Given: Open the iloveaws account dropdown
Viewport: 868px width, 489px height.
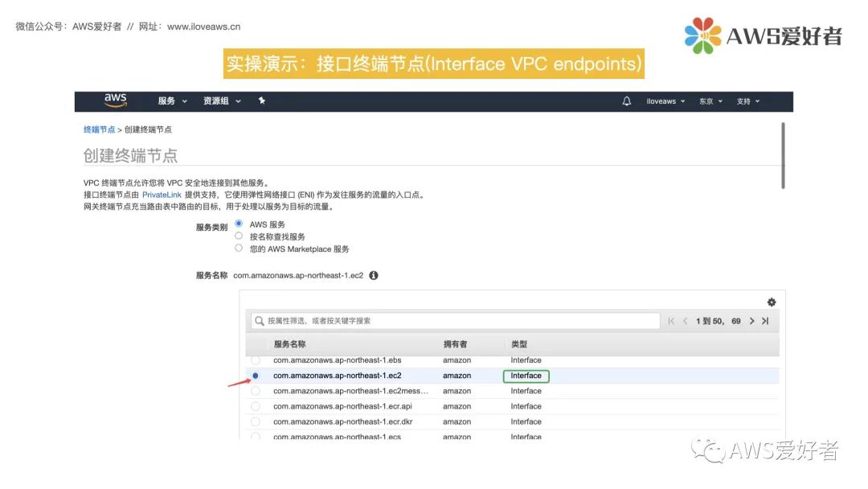Looking at the screenshot, I should click(x=665, y=101).
